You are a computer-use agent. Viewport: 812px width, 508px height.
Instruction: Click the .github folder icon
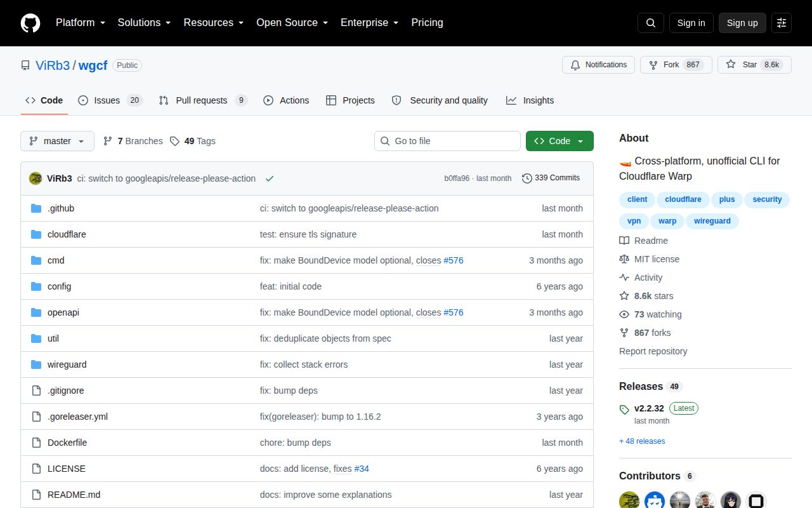click(36, 208)
